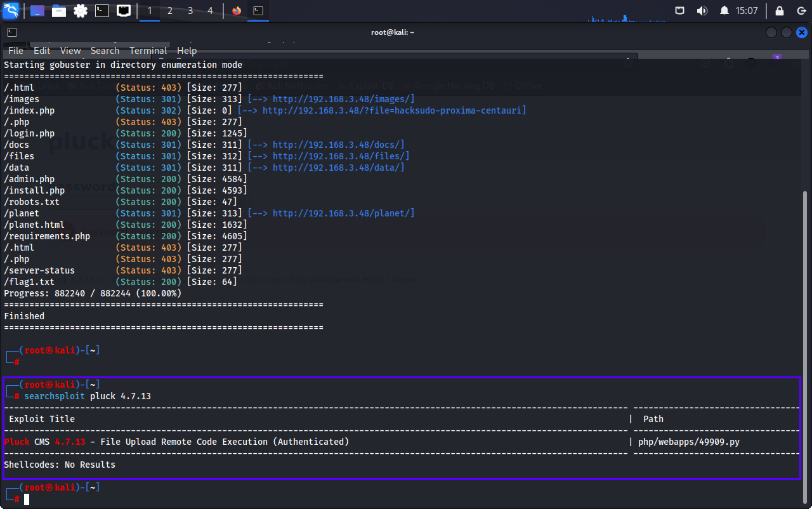This screenshot has width=812, height=509.
Task: Select the active terminal taskbar button
Action: [258, 11]
